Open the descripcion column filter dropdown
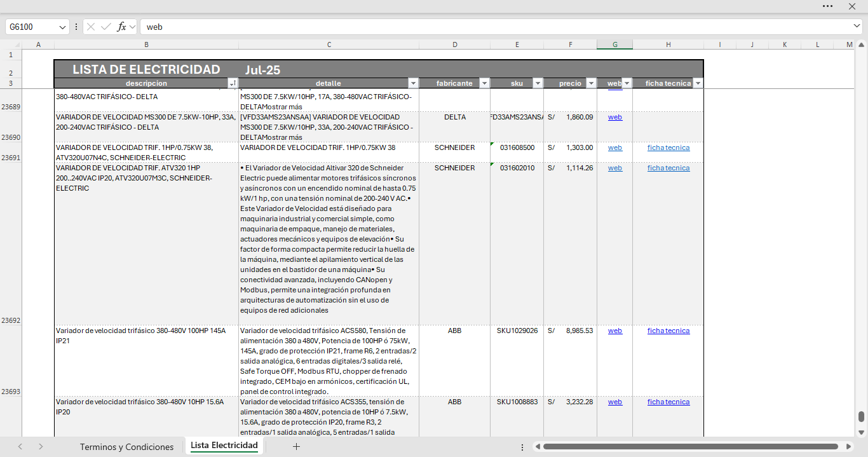This screenshot has width=868, height=457. pos(232,83)
